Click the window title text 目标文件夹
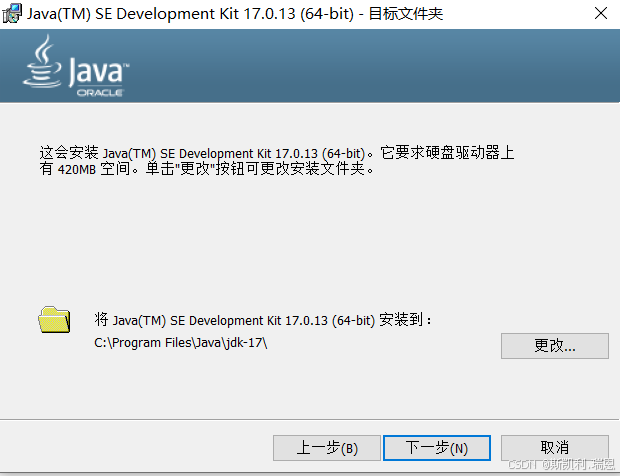Screen dimensions: 620x476 coord(406,14)
